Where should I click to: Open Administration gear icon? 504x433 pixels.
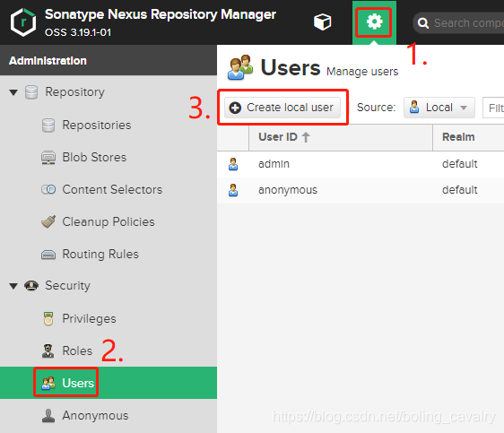374,22
